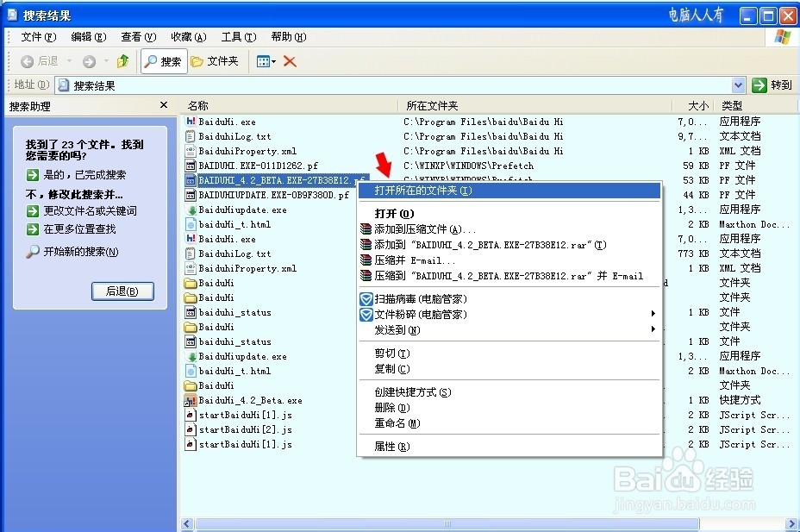Viewport: 800px width, 532px height.
Task: Click the horizontal scrollbar left arrow
Action: (x=187, y=524)
